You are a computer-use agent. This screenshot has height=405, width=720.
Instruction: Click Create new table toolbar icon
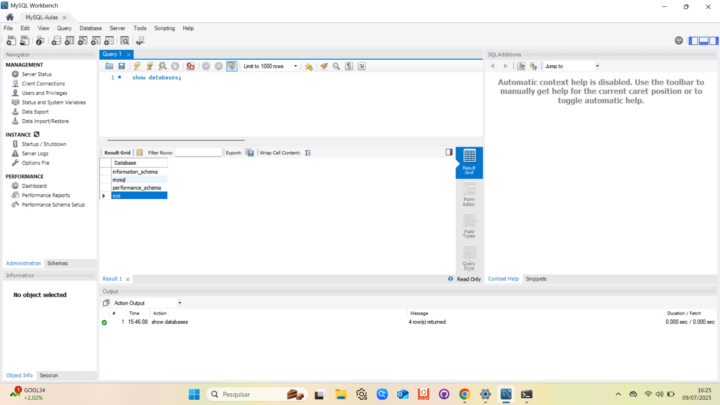coord(69,41)
